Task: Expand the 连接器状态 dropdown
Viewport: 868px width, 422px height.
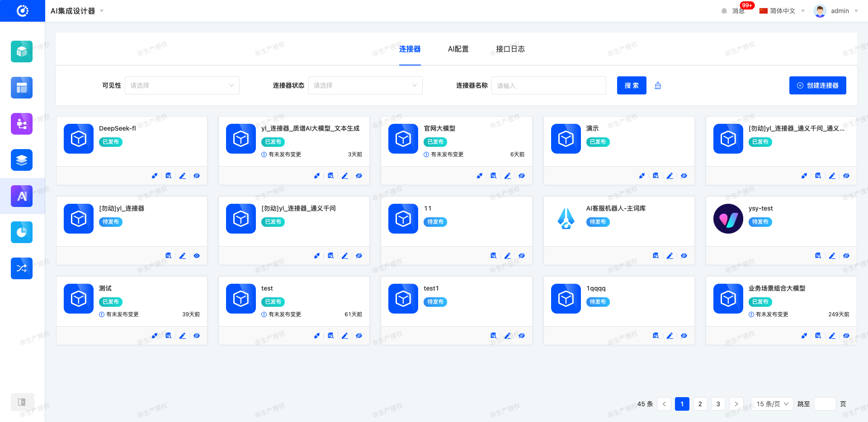Action: click(x=365, y=85)
